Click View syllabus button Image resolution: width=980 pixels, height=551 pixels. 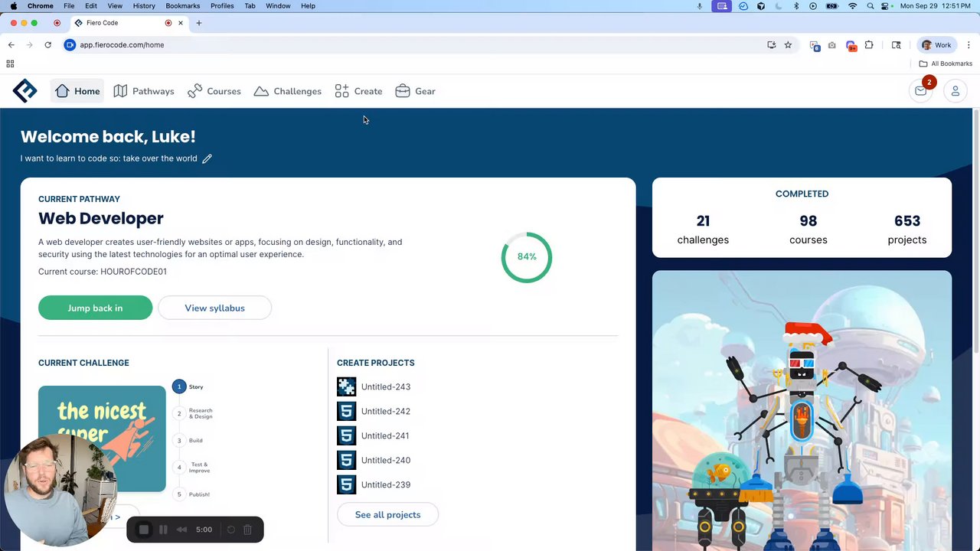tap(214, 308)
